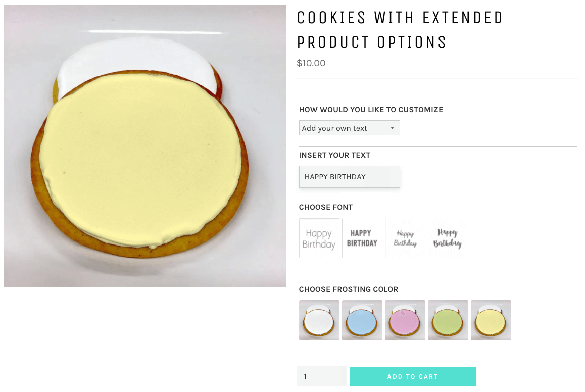
Task: Select the thin sans-serif Happy Birthday font
Action: pyautogui.click(x=319, y=238)
